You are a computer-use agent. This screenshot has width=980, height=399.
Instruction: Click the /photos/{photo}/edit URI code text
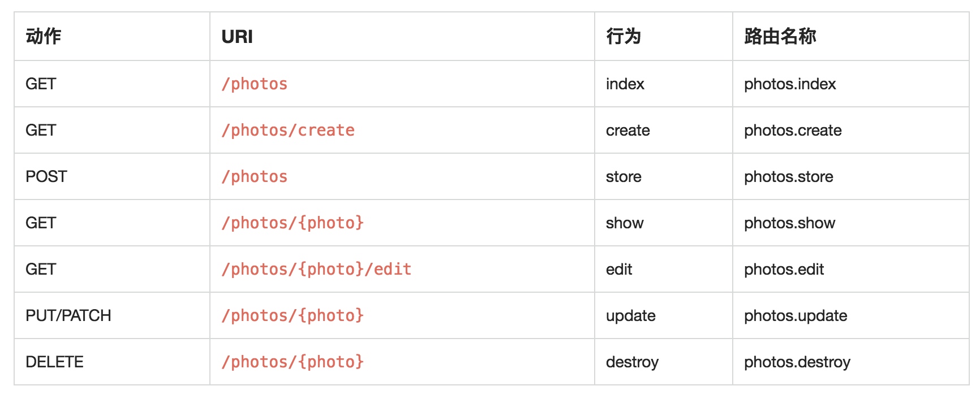(x=316, y=270)
